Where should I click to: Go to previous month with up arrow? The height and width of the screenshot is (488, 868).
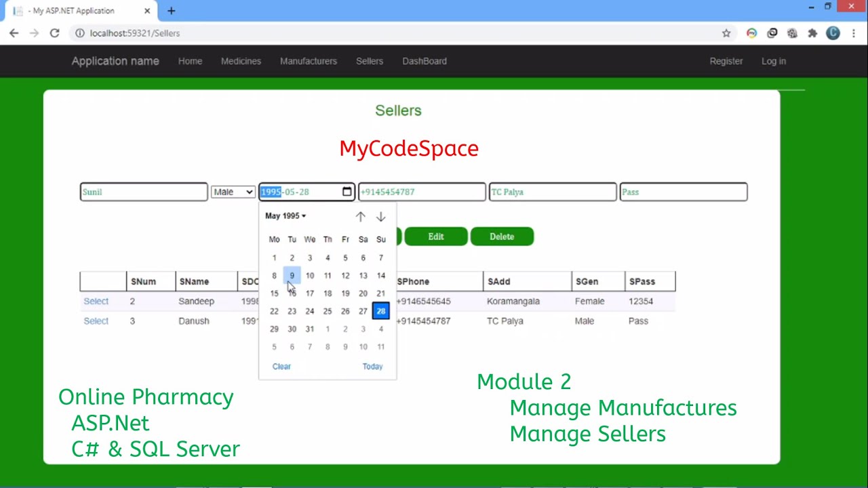(361, 216)
